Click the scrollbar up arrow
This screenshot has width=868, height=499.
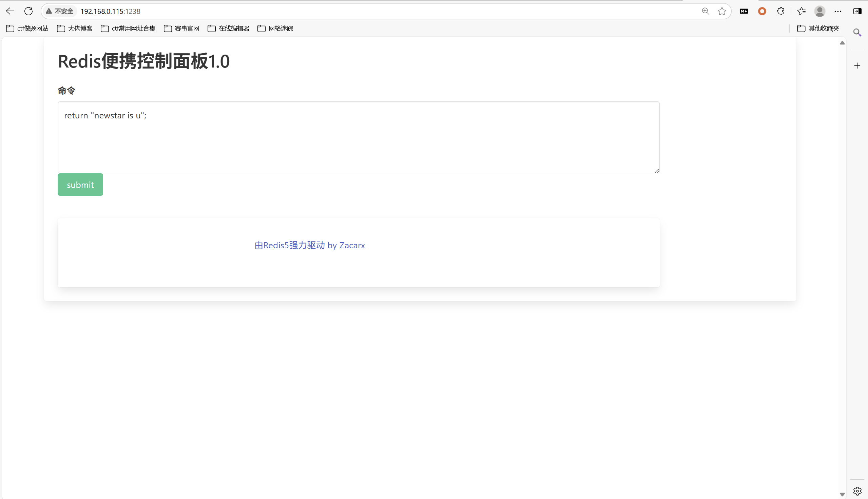[x=842, y=43]
